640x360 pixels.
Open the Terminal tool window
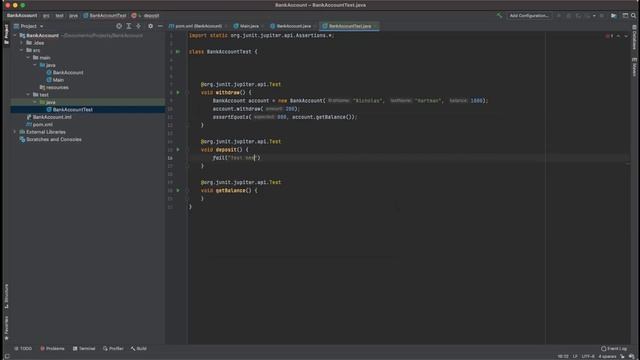pyautogui.click(x=84, y=349)
